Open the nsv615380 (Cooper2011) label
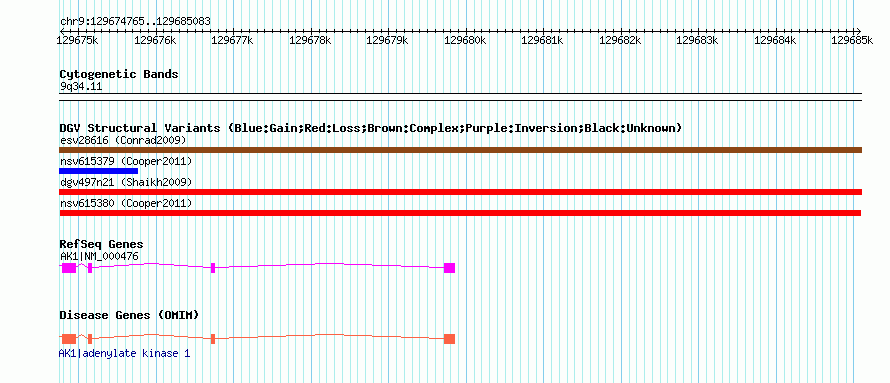This screenshot has height=383, width=890. [x=125, y=203]
